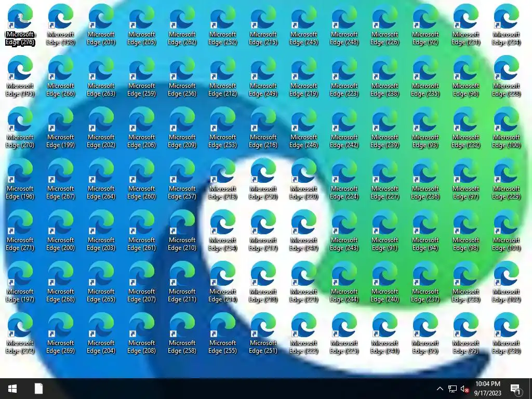This screenshot has width=532, height=399.
Task: Select Microsoft Edge (102) shortcut
Action: [x=506, y=282]
